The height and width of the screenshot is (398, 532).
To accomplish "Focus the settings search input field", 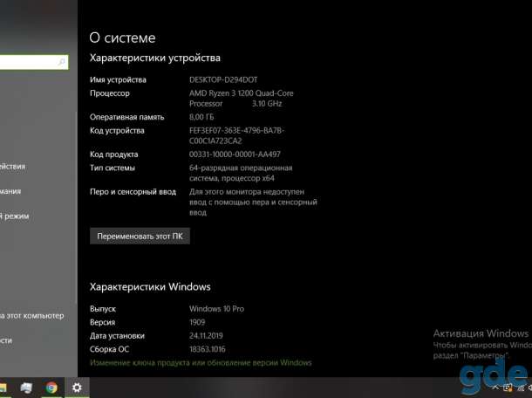I will [x=33, y=63].
